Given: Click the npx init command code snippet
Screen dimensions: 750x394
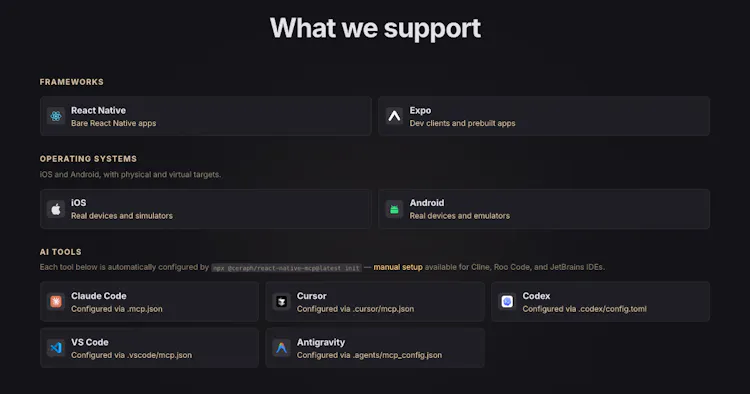Looking at the screenshot, I should point(287,268).
